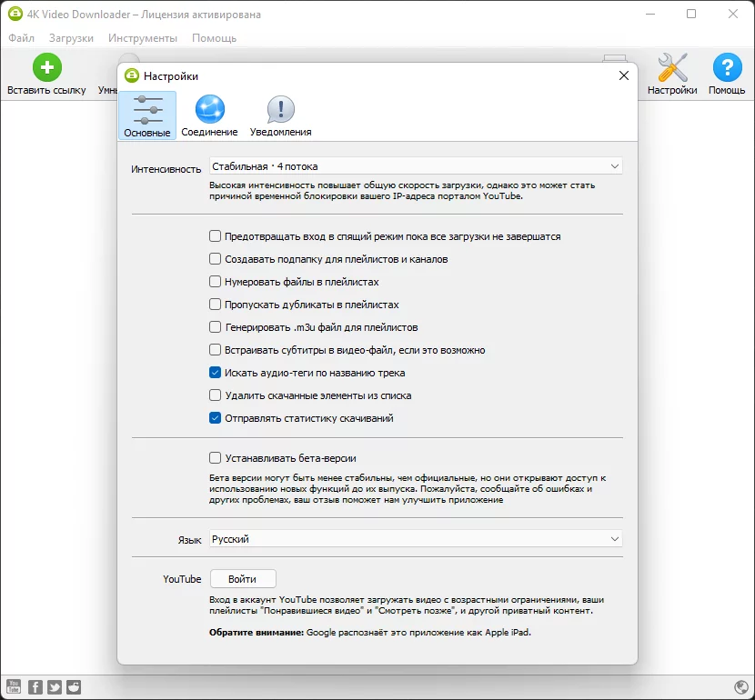This screenshot has width=755, height=700.
Task: Toggle Встраивать субтитры в видео-файл checkbox
Action: coord(216,350)
